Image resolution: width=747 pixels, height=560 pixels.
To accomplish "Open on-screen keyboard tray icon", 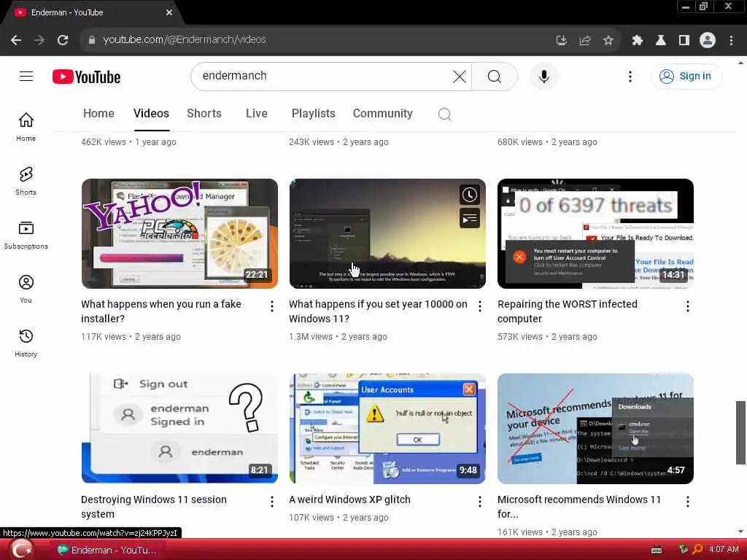I will point(657,550).
